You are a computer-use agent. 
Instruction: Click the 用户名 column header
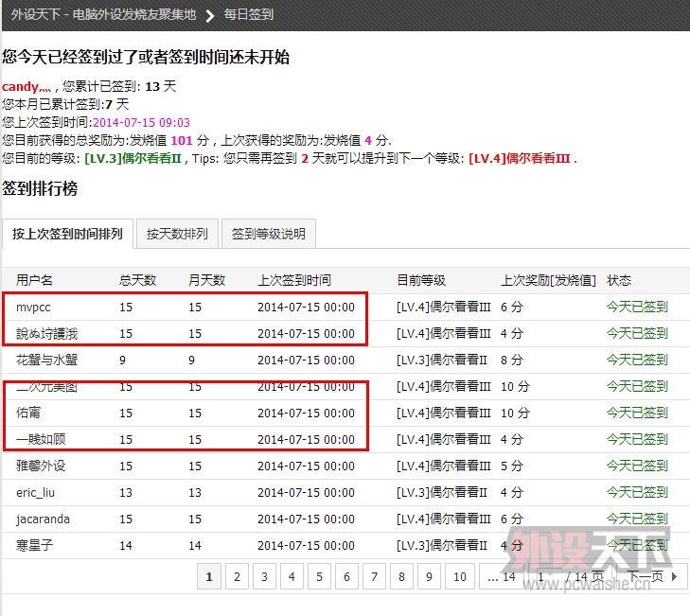[x=34, y=280]
